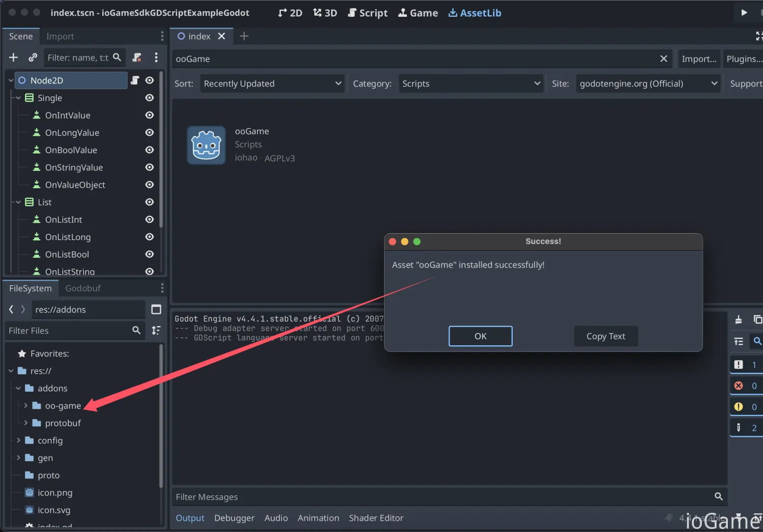Clear the ooGame search text
This screenshot has width=763, height=532.
[x=663, y=59]
